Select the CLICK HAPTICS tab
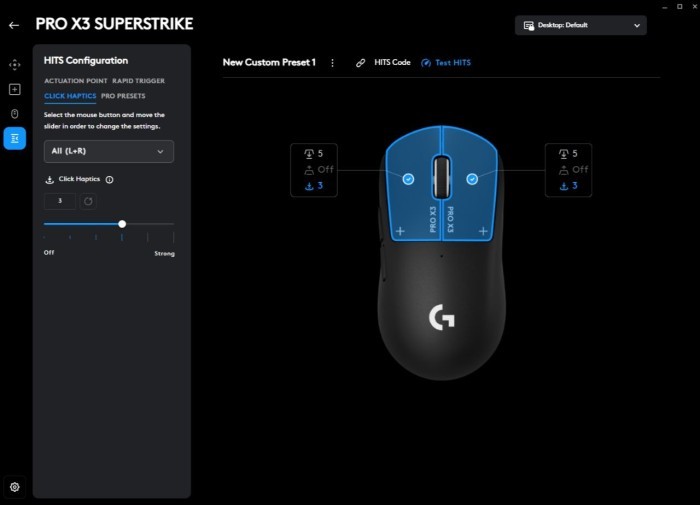700x505 pixels. (x=70, y=96)
